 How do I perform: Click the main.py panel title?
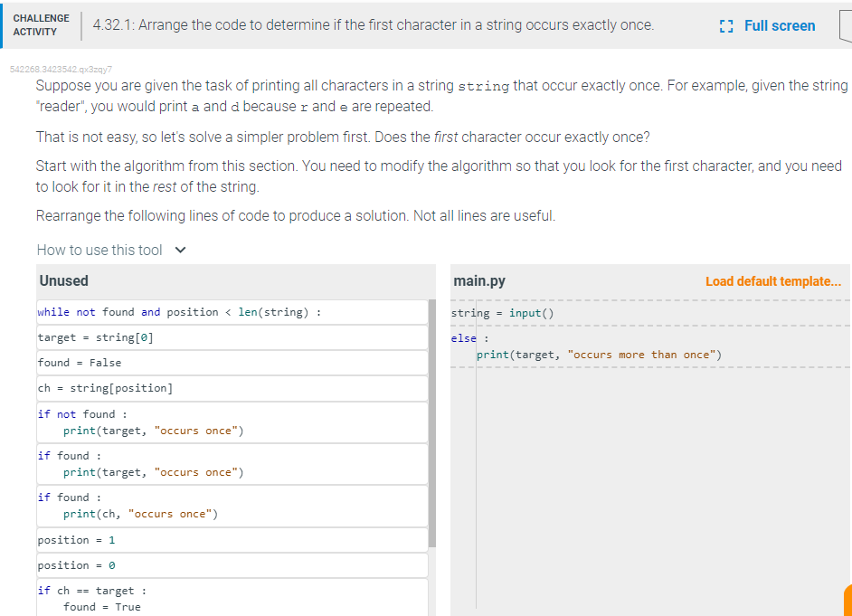(479, 280)
